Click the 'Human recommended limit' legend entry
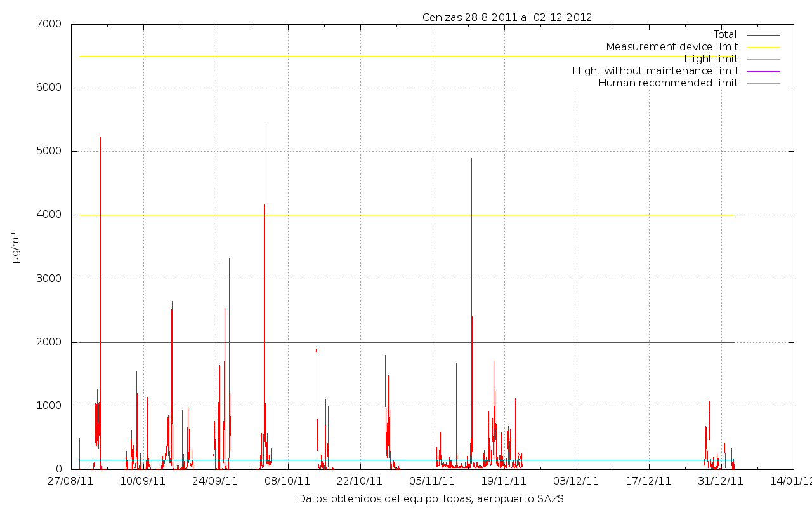This screenshot has height=508, width=812. 668,83
